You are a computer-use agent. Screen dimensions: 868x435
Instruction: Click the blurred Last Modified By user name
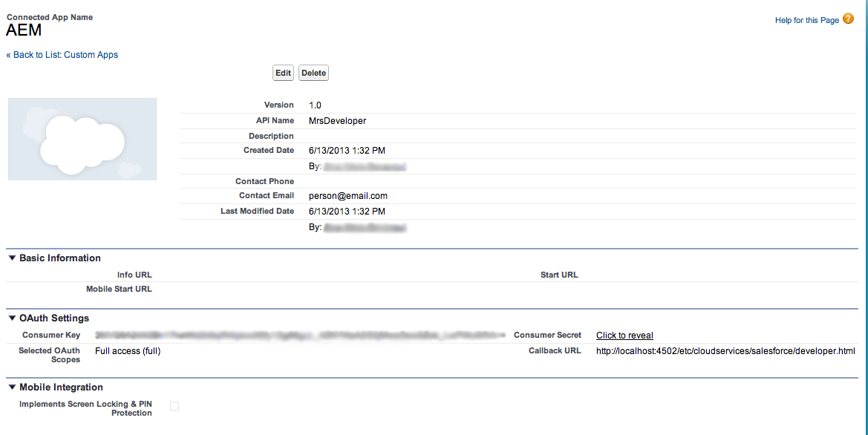click(365, 227)
